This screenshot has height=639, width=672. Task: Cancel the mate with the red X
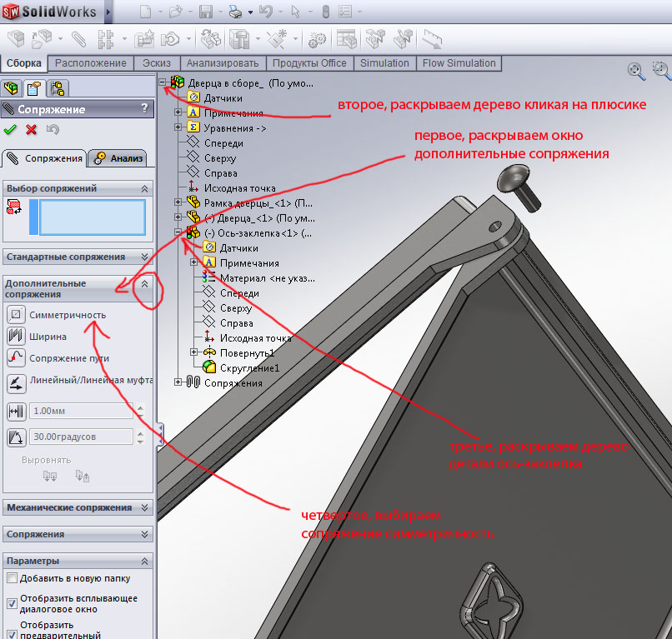31,129
